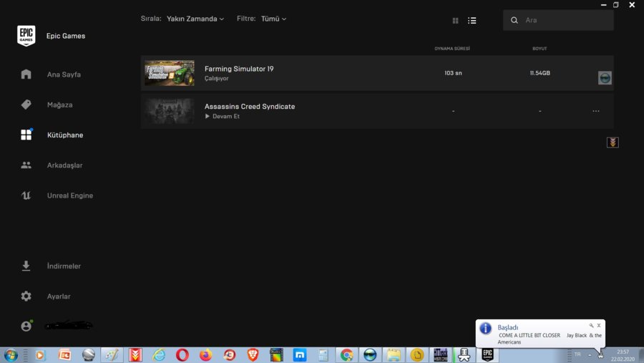Open Brave browser from taskbar

point(253,355)
